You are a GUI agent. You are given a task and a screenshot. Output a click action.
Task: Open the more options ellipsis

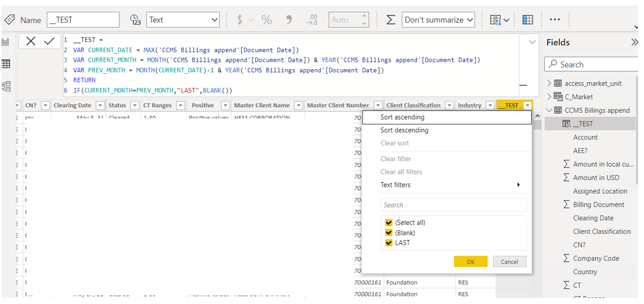coord(554,20)
